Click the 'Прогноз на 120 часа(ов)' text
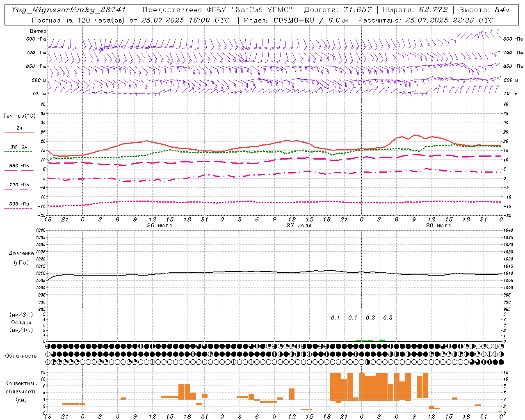 click(x=79, y=20)
